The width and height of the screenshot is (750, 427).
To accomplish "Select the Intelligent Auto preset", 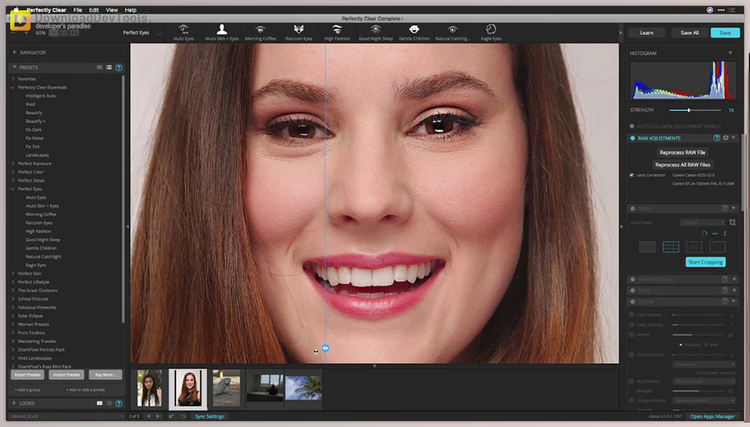I will tap(41, 96).
